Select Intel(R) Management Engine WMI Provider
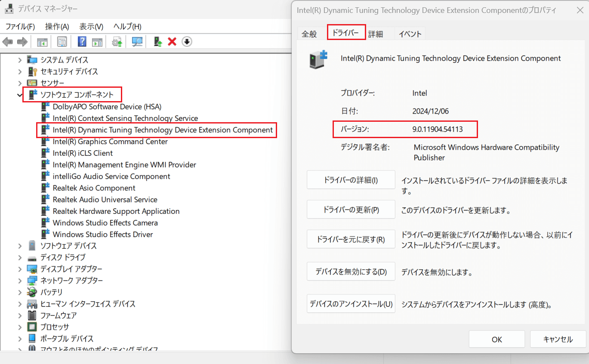This screenshot has height=364, width=589. click(124, 164)
